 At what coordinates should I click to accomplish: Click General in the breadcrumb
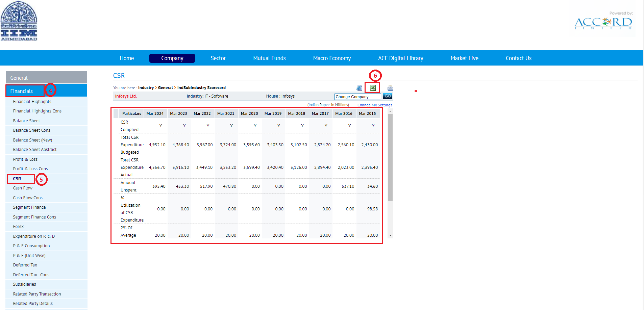(x=166, y=88)
